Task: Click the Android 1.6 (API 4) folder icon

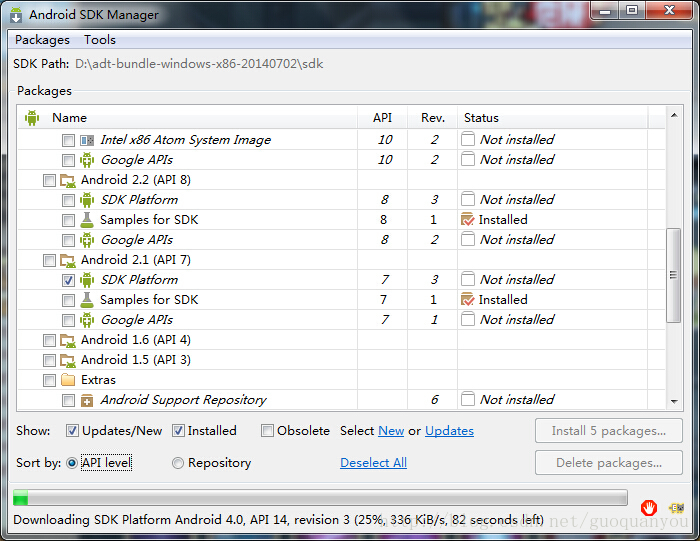Action: click(68, 340)
